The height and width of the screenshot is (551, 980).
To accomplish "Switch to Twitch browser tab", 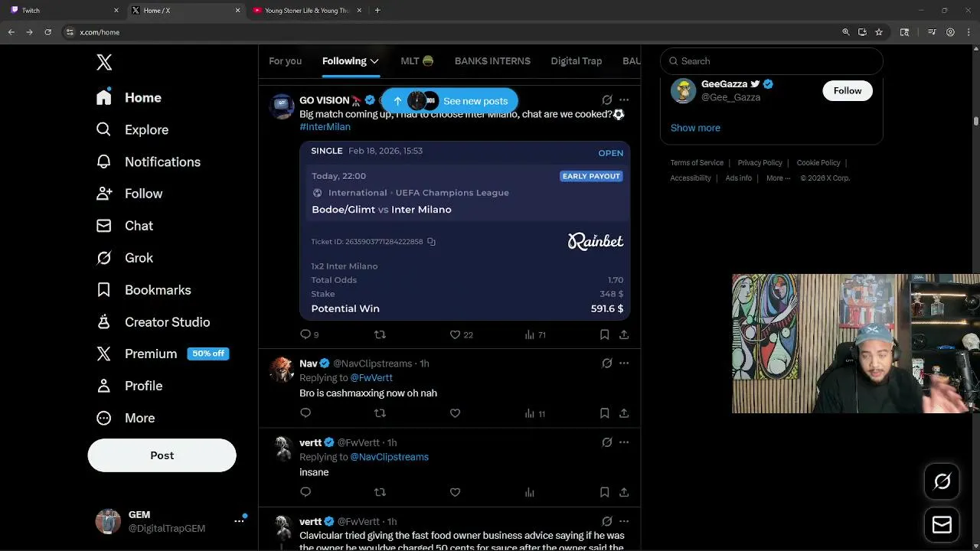I will 64,11.
